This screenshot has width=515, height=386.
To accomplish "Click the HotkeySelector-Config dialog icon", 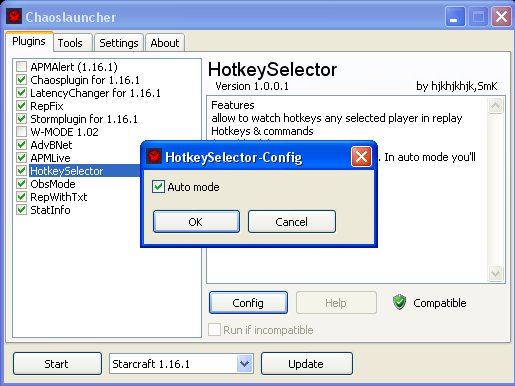I will point(154,157).
